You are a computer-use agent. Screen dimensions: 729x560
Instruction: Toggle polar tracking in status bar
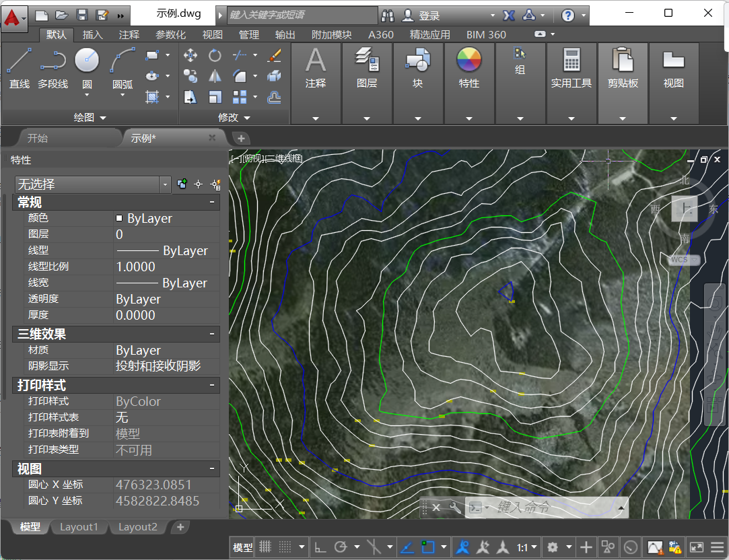click(x=341, y=547)
